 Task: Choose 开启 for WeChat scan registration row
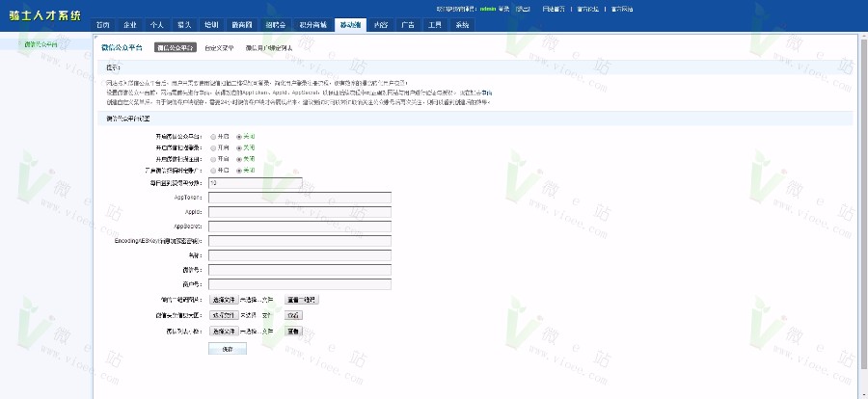pos(213,159)
